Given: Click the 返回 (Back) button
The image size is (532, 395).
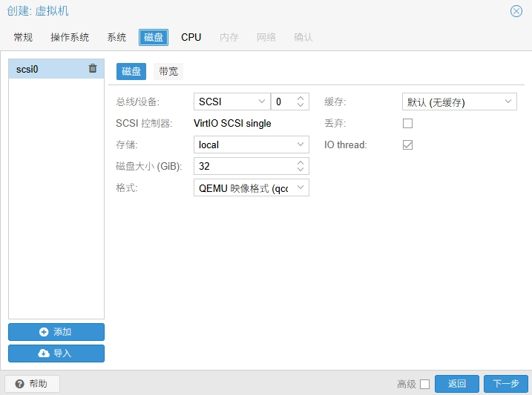Looking at the screenshot, I should [x=457, y=384].
